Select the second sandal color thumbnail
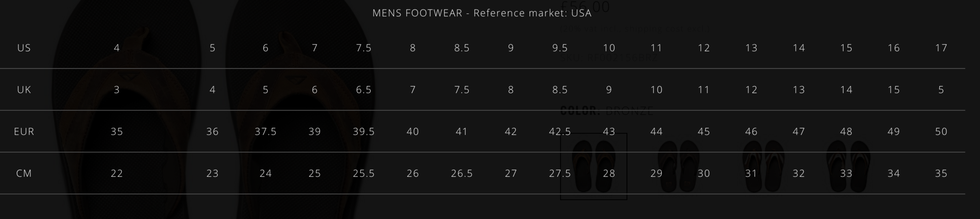This screenshot has height=219, width=980. click(x=678, y=166)
